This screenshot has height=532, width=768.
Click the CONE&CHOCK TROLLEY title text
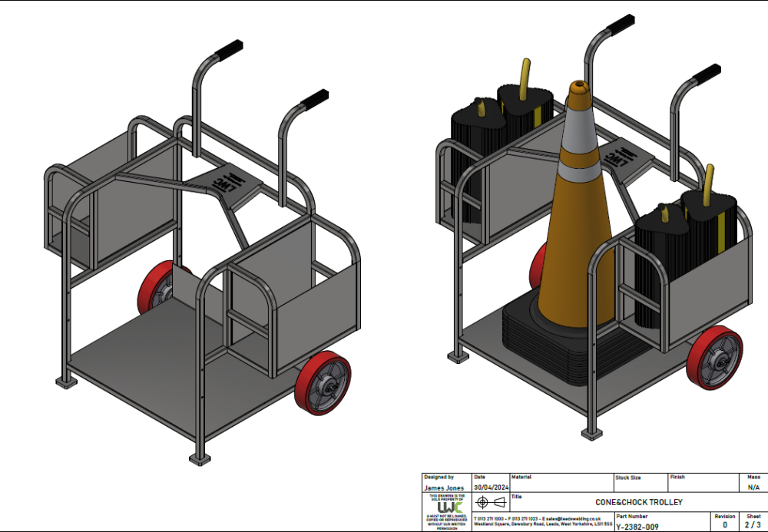tap(638, 502)
